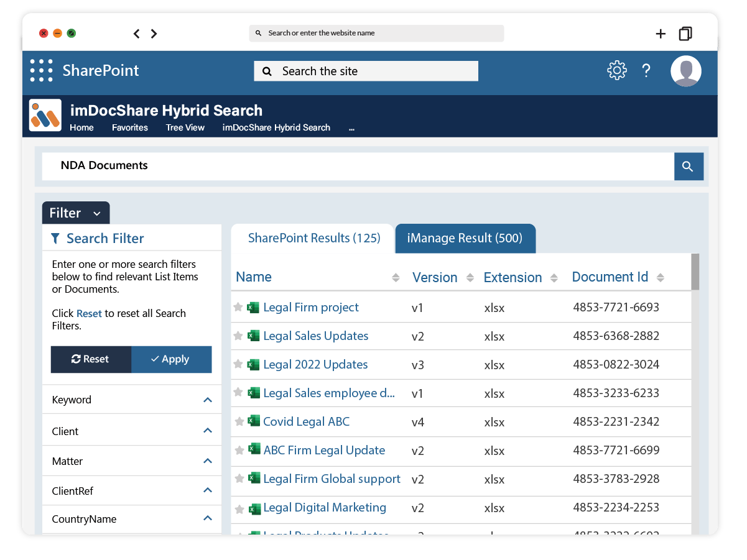747x560 pixels.
Task: Show all tabs overview icon
Action: [685, 34]
